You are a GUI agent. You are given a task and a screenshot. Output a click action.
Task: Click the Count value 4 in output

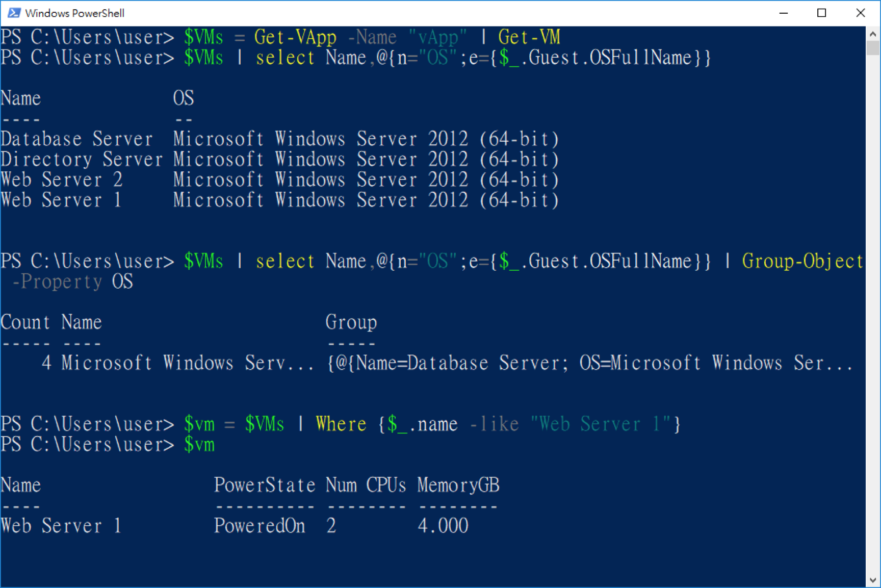pyautogui.click(x=46, y=363)
